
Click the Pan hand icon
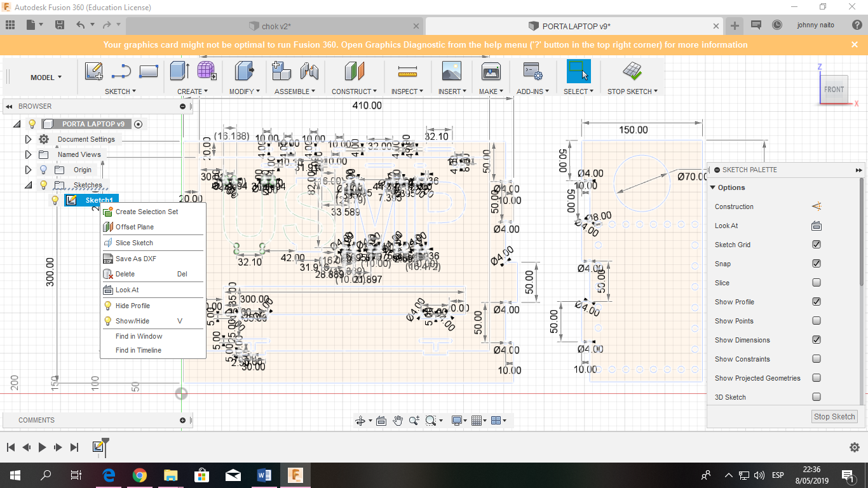[398, 421]
